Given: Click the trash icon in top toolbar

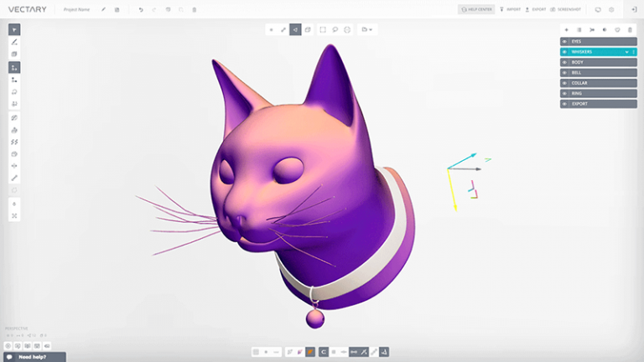Looking at the screenshot, I should point(195,10).
